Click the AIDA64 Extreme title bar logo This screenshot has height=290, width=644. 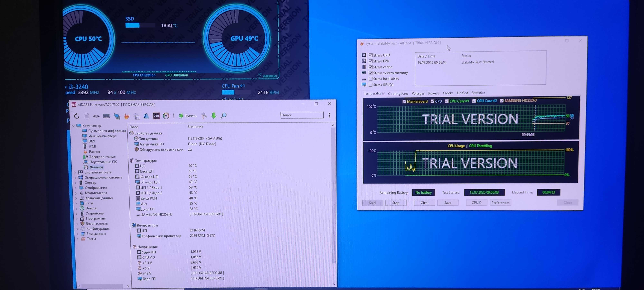point(74,105)
